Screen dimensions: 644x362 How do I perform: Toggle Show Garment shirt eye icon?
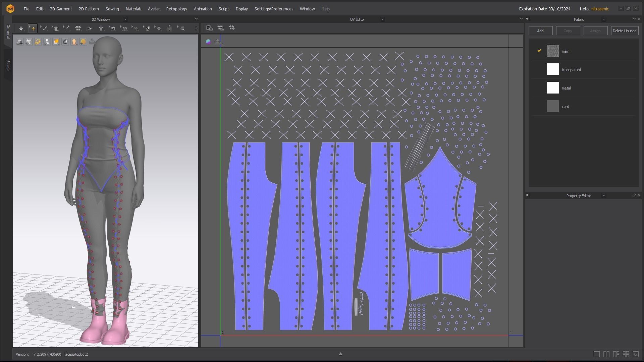29,42
